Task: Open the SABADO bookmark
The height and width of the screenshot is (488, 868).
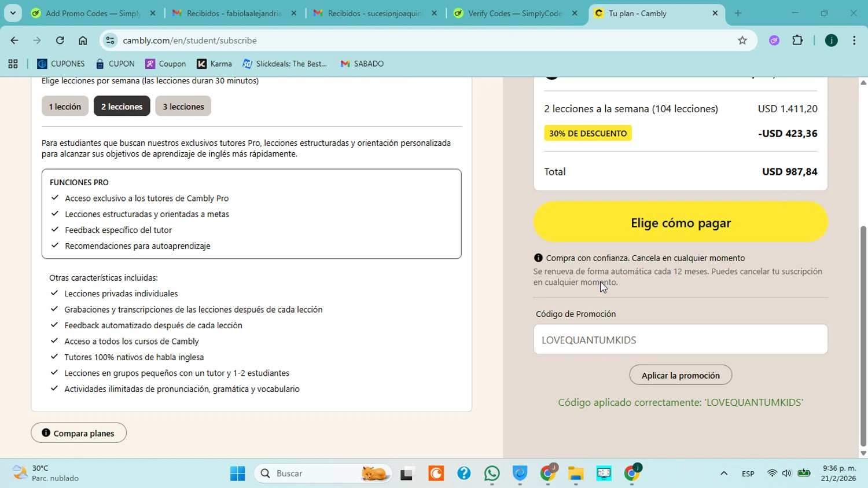Action: coord(362,64)
